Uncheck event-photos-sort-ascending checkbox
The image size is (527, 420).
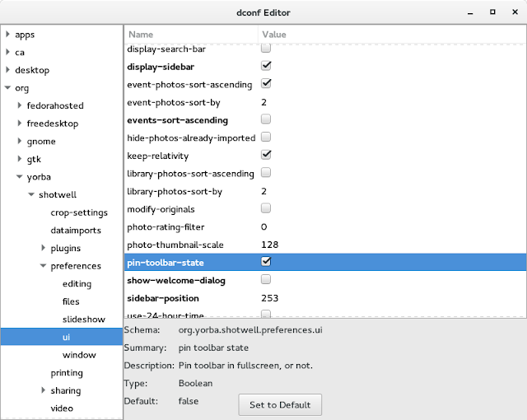(x=266, y=84)
